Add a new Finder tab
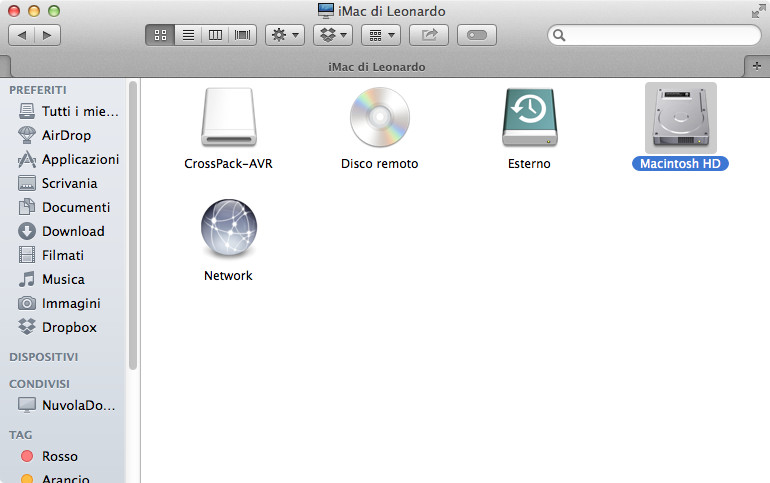This screenshot has height=483, width=770. pos(758,65)
